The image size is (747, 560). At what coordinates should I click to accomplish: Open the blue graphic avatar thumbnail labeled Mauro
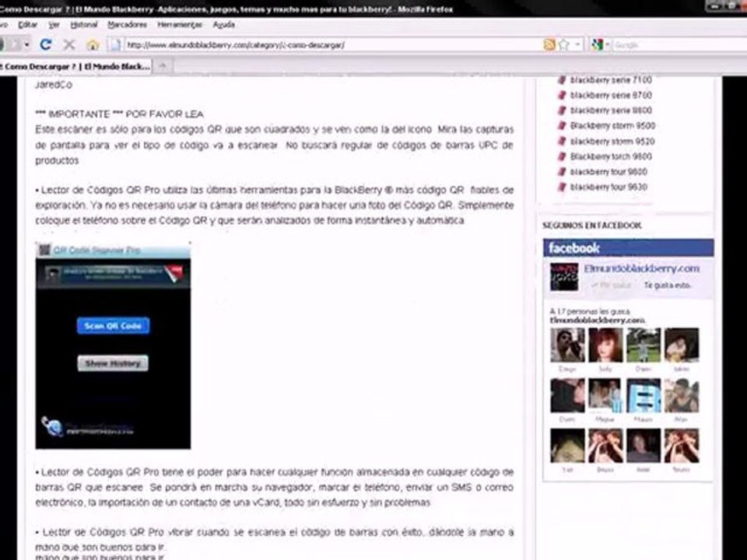click(x=644, y=396)
